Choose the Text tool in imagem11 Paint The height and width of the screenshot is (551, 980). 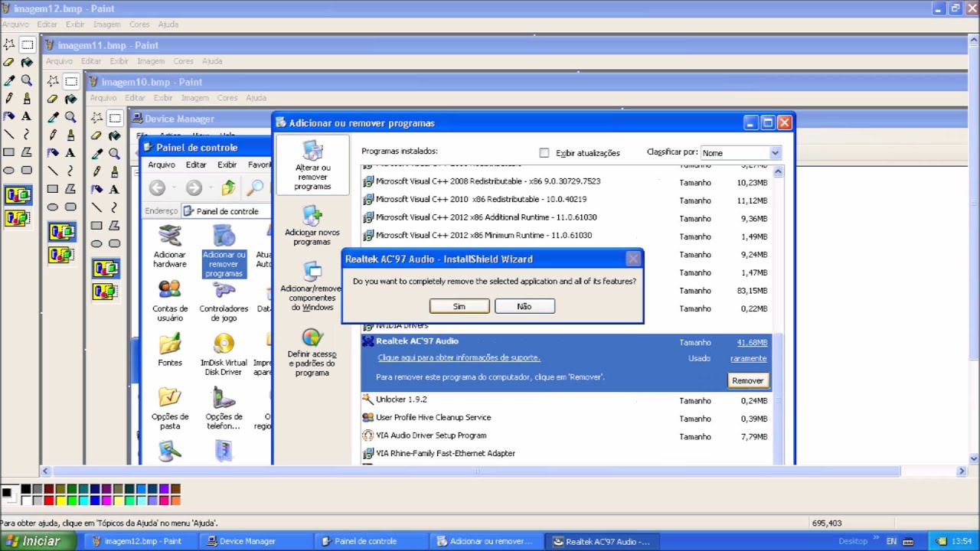pos(70,153)
